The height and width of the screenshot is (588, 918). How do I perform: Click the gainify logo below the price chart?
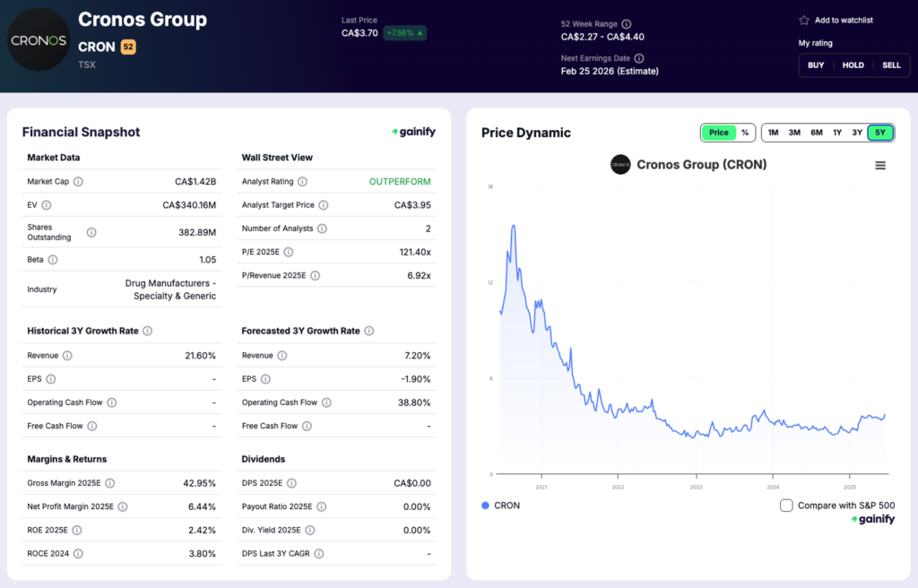[x=872, y=518]
